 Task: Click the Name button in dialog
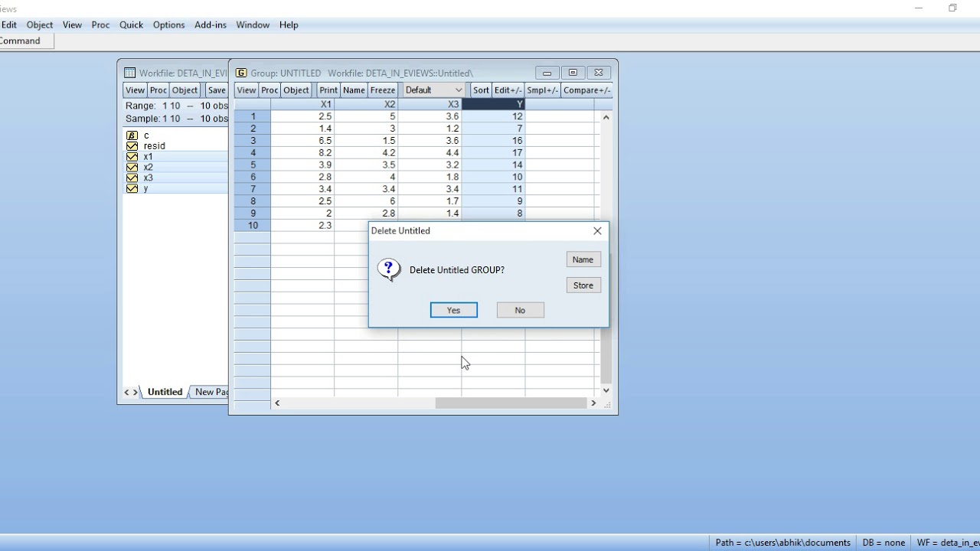point(583,259)
